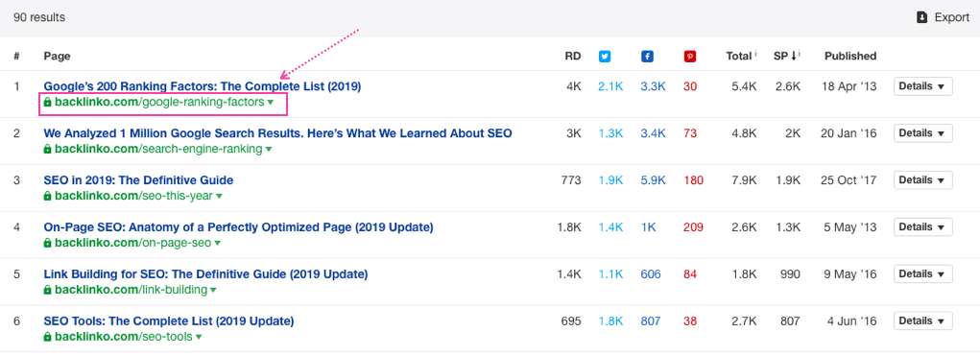980x356 pixels.
Task: Click lock icon beside link-building URL
Action: pyautogui.click(x=47, y=290)
